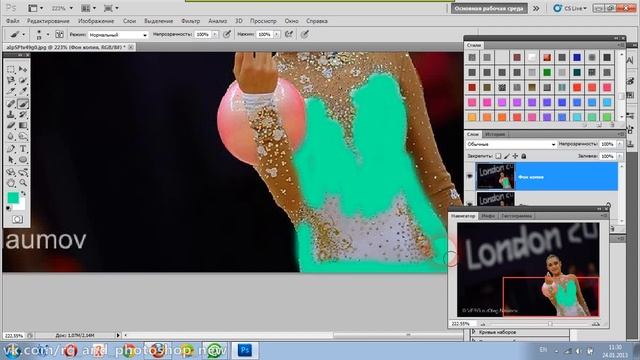640x360 pixels.
Task: Select the Zoom tool in toolbox
Action: click(23, 183)
